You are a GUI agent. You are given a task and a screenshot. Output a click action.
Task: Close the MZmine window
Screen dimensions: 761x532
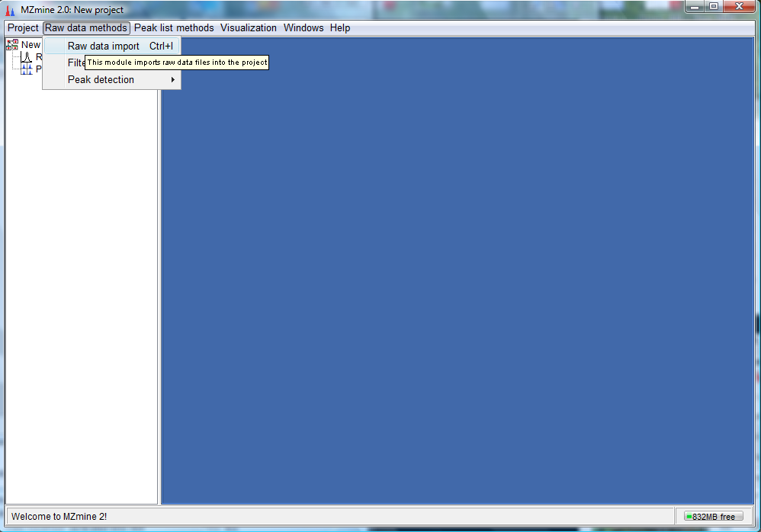739,6
